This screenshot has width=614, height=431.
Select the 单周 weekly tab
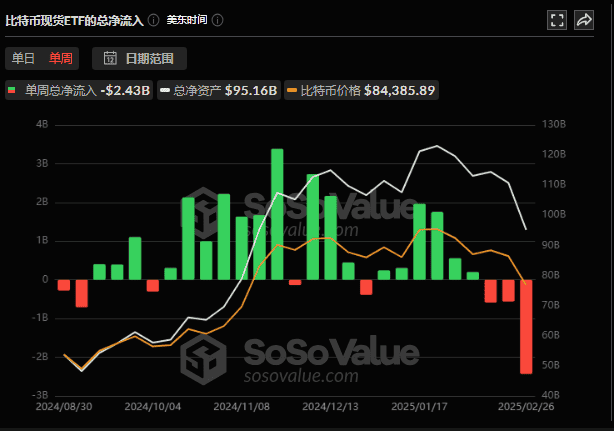(61, 58)
